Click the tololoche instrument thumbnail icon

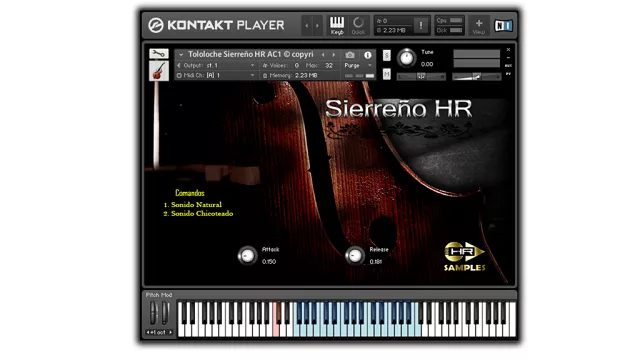click(x=159, y=71)
